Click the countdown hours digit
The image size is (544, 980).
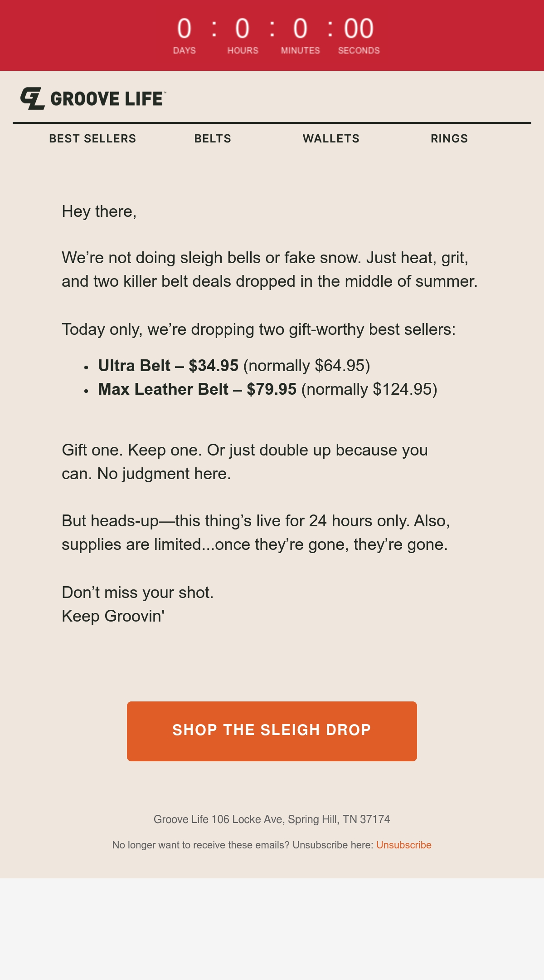pyautogui.click(x=242, y=29)
